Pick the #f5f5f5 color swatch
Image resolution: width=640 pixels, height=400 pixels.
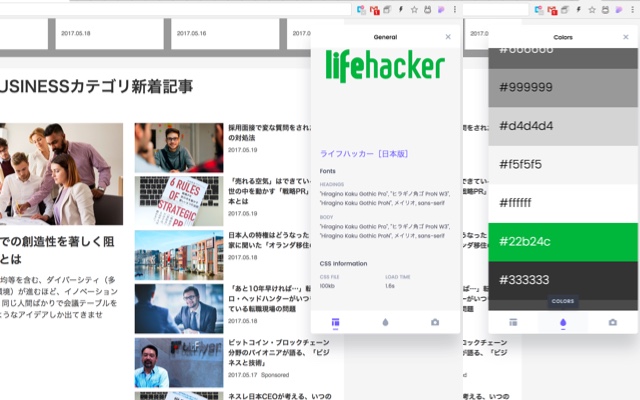point(563,165)
